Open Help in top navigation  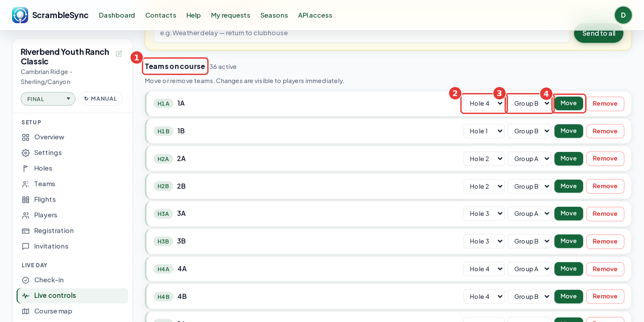194,15
